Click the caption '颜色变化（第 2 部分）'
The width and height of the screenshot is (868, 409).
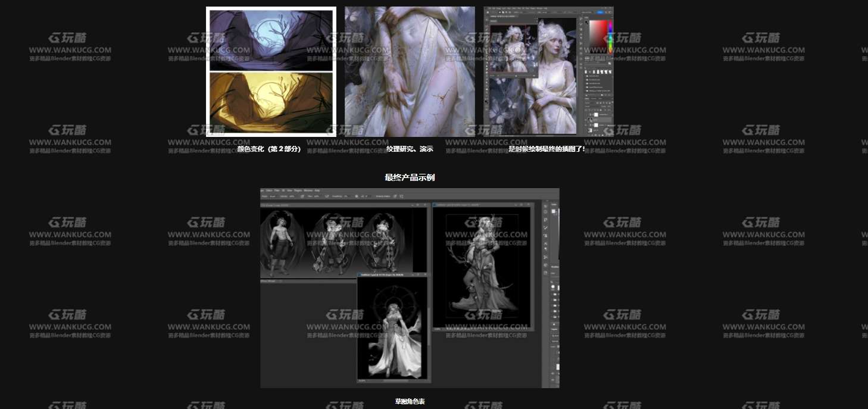[270, 149]
